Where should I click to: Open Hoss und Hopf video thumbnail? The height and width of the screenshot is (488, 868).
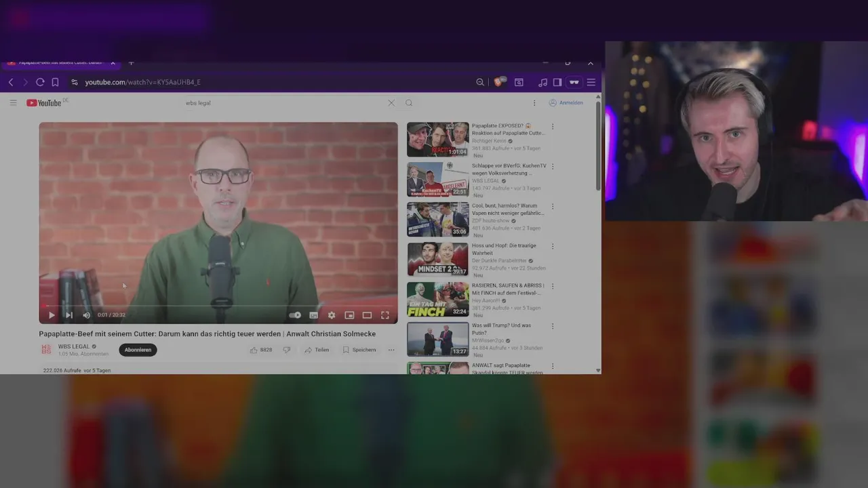pos(437,260)
